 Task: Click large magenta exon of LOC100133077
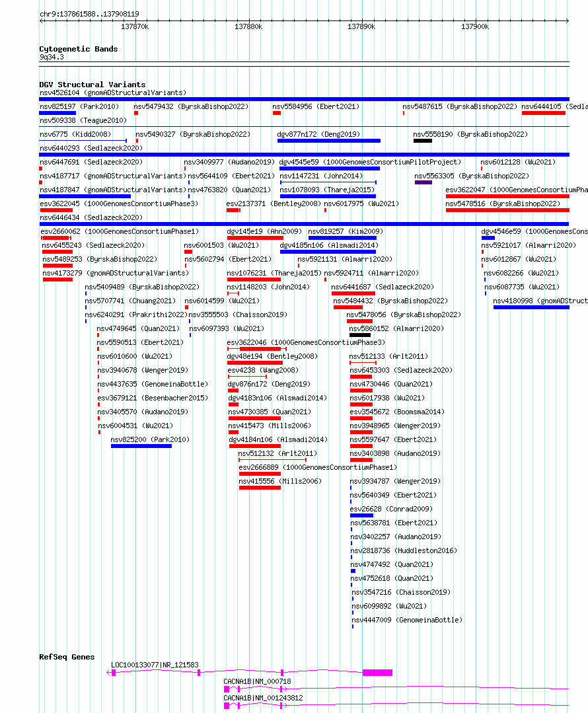coord(377,673)
